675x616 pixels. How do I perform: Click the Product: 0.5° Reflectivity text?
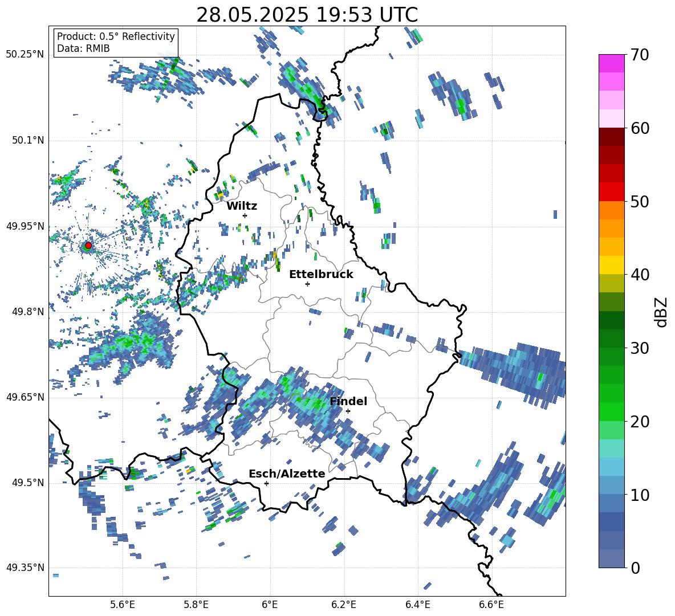tap(116, 36)
